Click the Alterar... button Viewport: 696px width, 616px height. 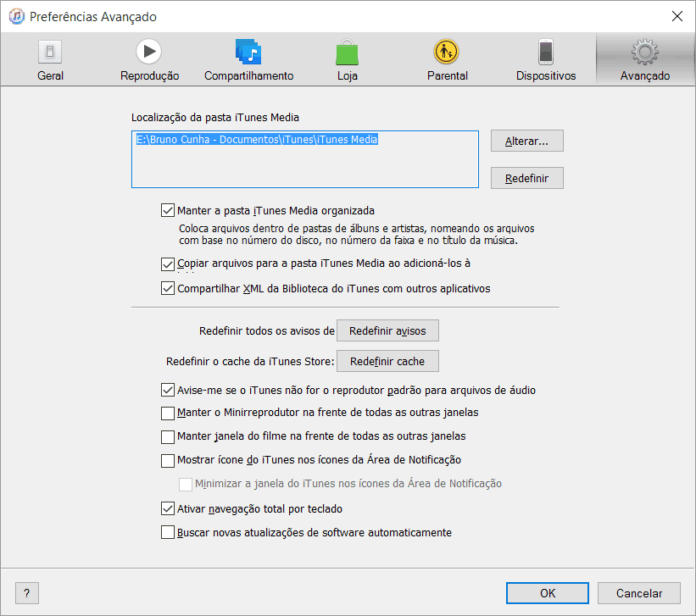tap(527, 141)
